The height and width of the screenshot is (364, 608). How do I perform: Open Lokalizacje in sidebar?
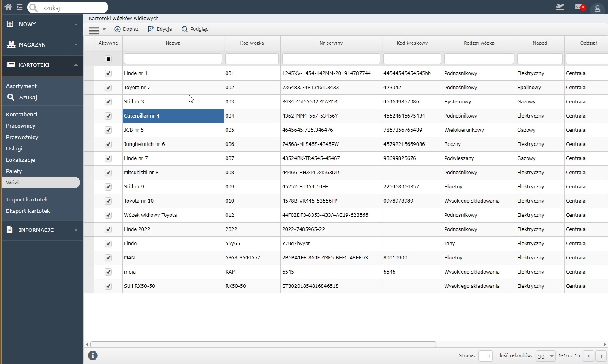click(21, 160)
